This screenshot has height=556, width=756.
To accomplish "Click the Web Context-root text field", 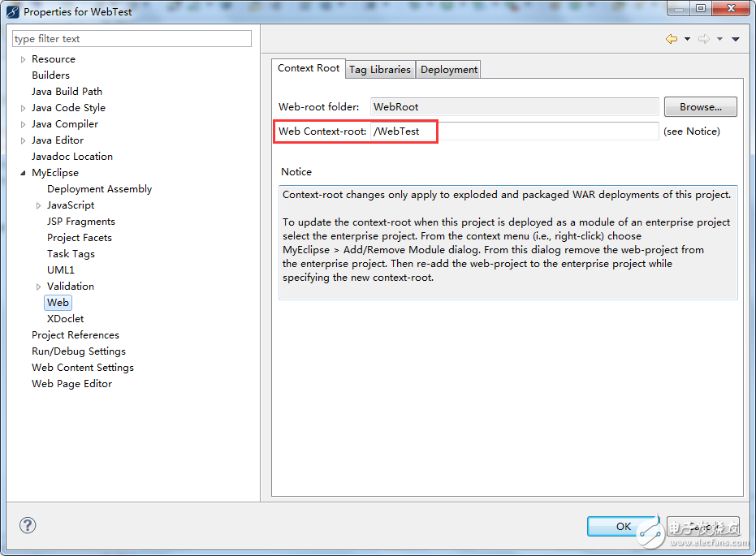I will pos(513,131).
